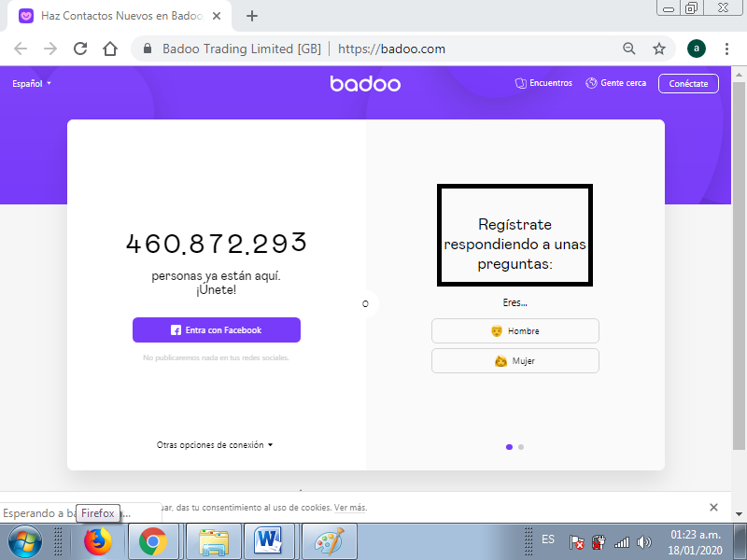The image size is (747, 560).
Task: Open the Action Center flag icon
Action: tap(576, 542)
